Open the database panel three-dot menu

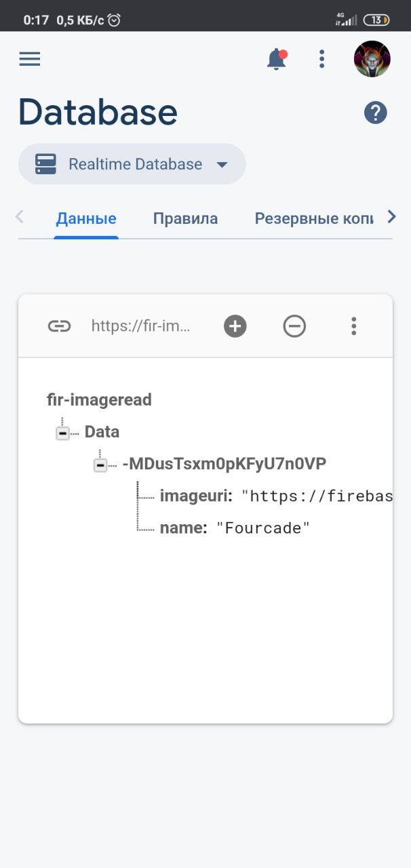353,326
